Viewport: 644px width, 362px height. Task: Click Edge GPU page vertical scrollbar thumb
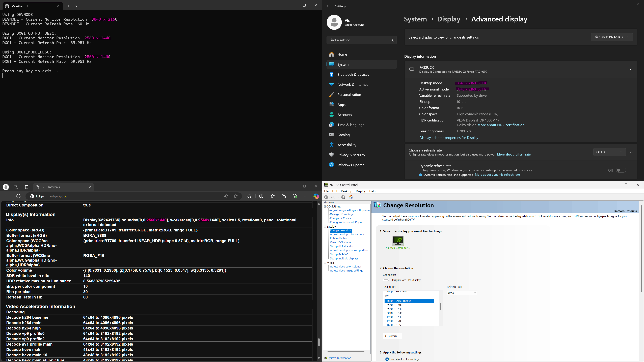(319, 342)
